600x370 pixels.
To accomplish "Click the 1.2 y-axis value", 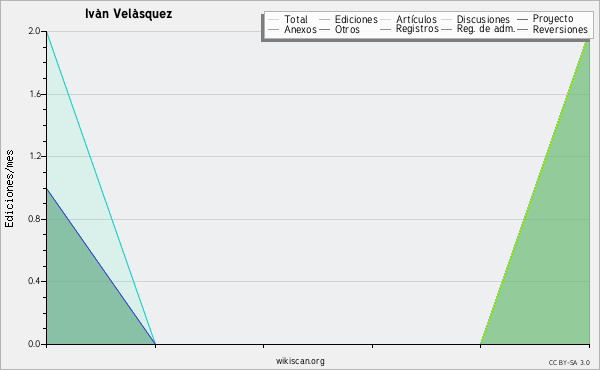I will (x=35, y=156).
